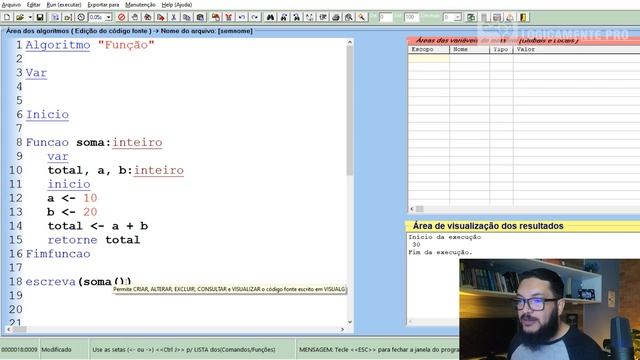The height and width of the screenshot is (360, 640).
Task: Stop execution with the red circle icon
Action: (x=121, y=17)
